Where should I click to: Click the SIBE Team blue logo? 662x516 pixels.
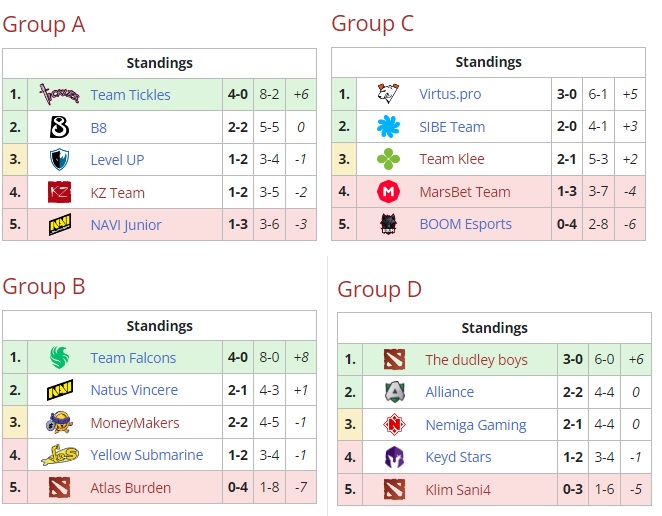(388, 126)
